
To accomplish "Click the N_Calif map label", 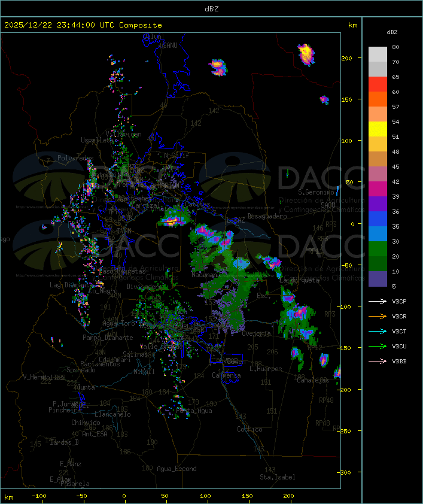I will pyautogui.click(x=176, y=156).
